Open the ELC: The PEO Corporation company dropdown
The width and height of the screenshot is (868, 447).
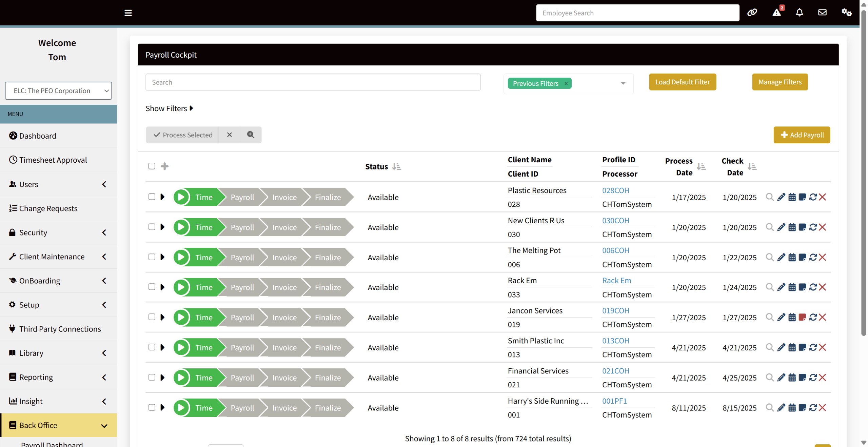[x=58, y=90]
